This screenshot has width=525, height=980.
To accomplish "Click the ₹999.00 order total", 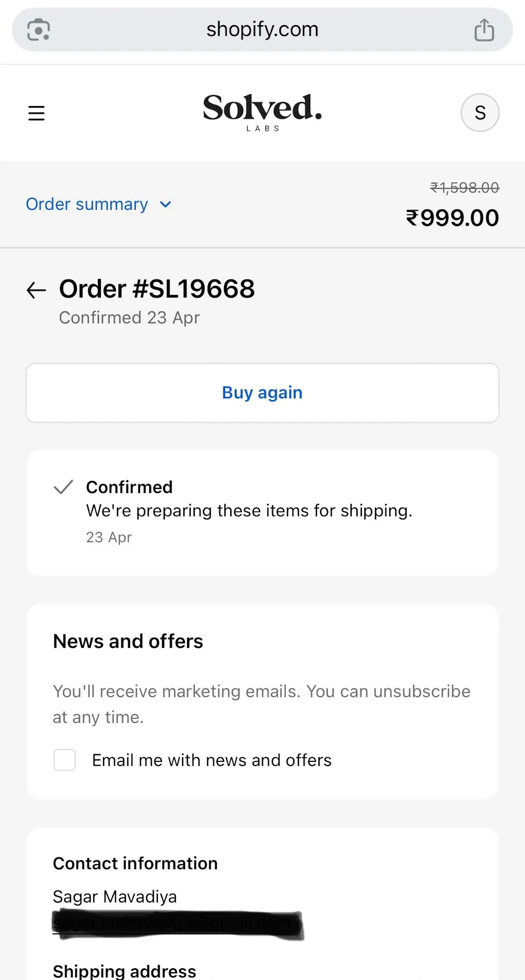I will 452,218.
